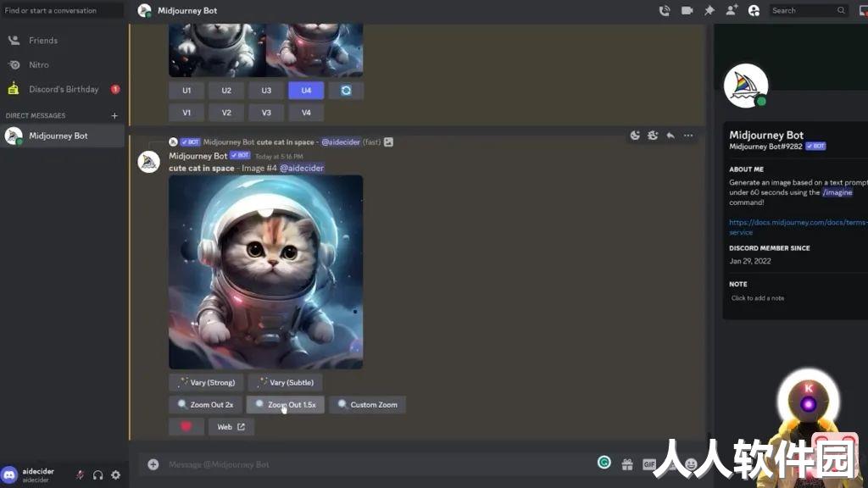
Task: Click Midjourney Bot profile avatar in panel
Action: [746, 86]
